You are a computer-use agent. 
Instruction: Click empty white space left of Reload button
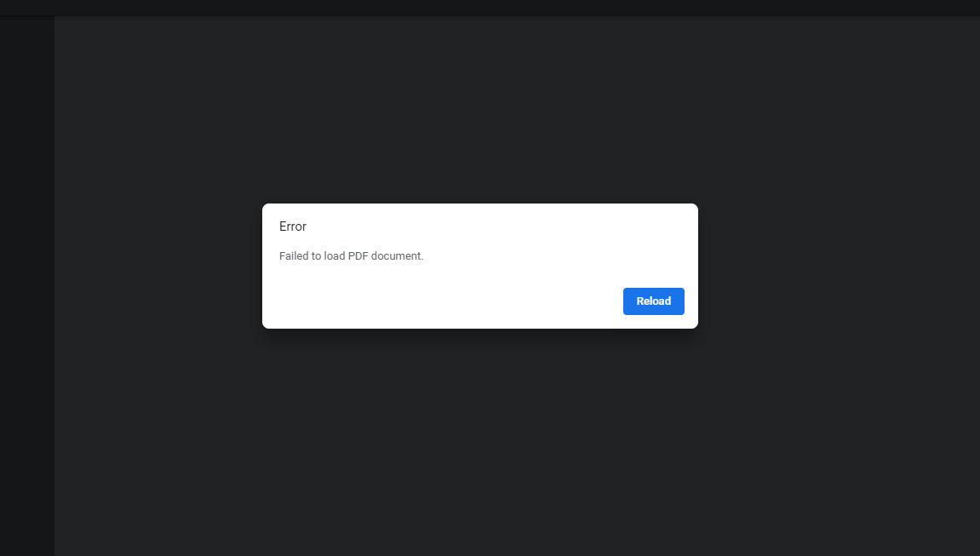pyautogui.click(x=443, y=301)
